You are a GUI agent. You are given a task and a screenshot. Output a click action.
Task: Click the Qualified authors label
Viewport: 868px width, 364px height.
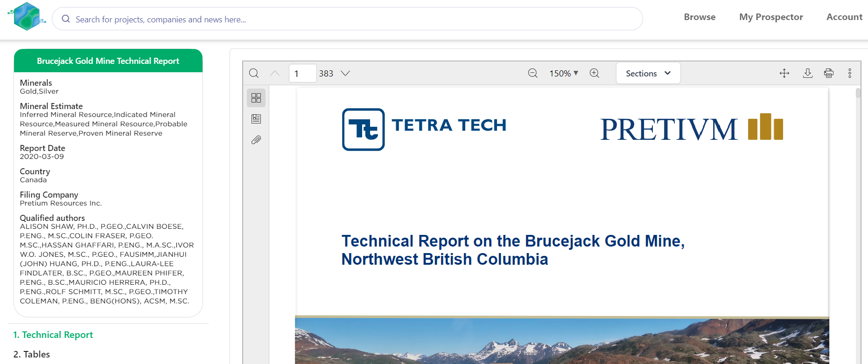pos(52,218)
